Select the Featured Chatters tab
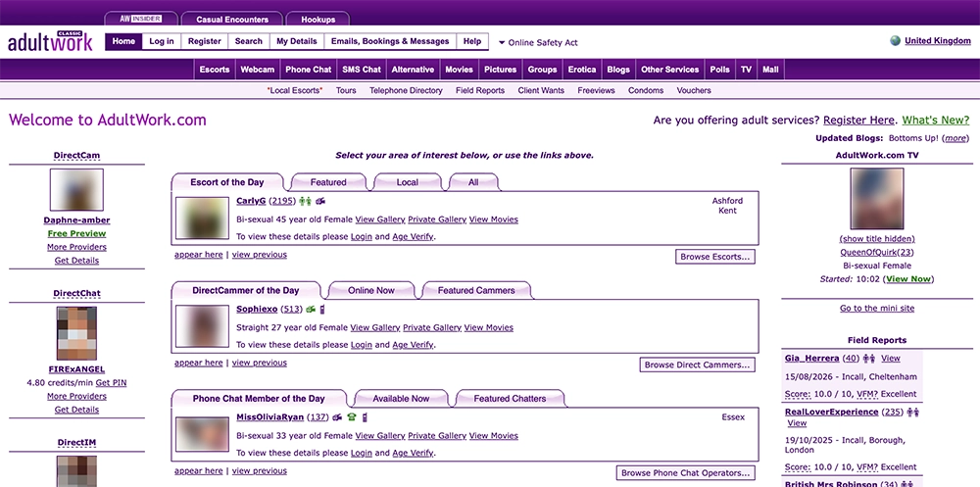980x487 pixels. (x=510, y=399)
